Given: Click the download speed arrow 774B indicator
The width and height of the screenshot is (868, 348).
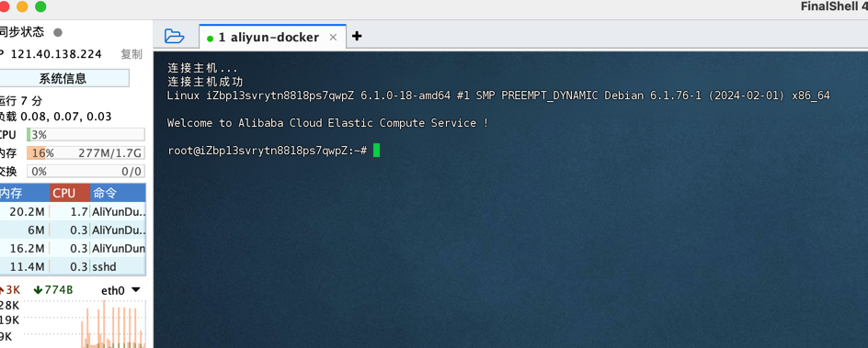Looking at the screenshot, I should (x=53, y=290).
